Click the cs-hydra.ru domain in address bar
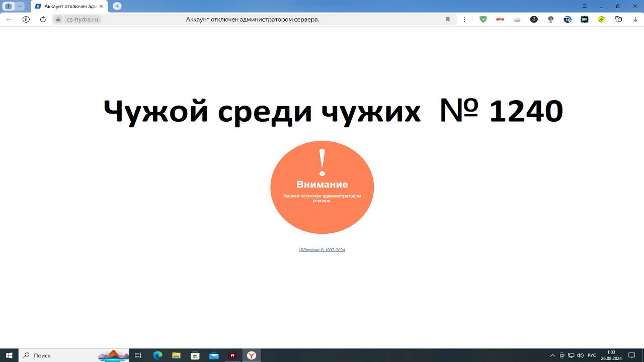 (x=83, y=19)
